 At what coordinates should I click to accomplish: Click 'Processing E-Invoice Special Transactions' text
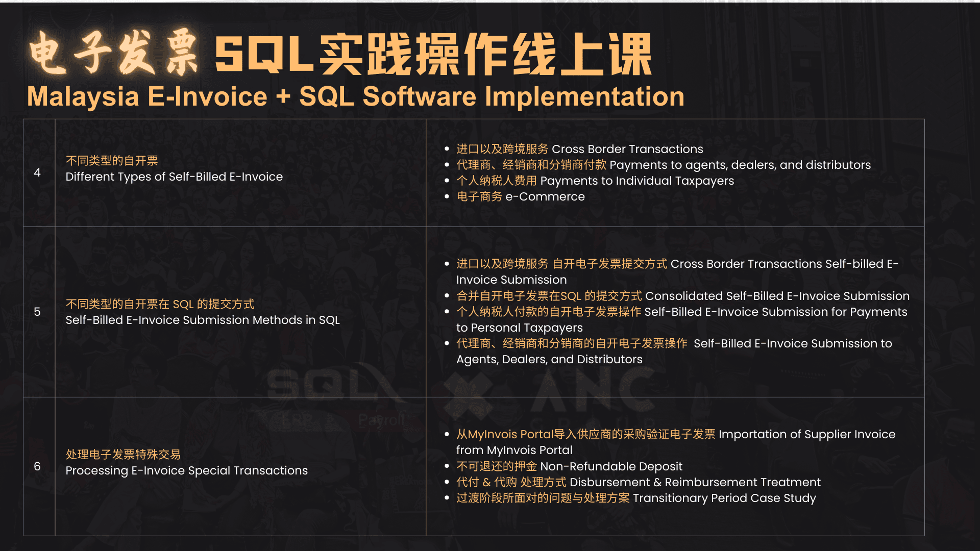click(x=186, y=470)
